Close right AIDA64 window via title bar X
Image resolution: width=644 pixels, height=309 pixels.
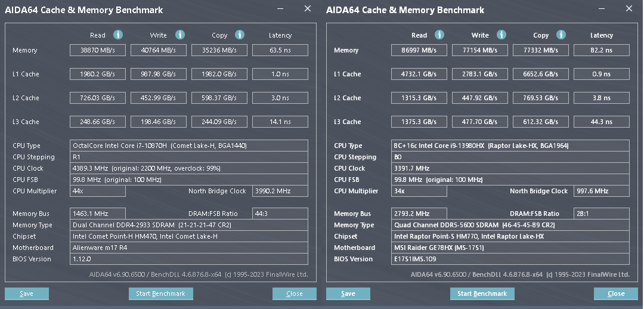coord(629,9)
